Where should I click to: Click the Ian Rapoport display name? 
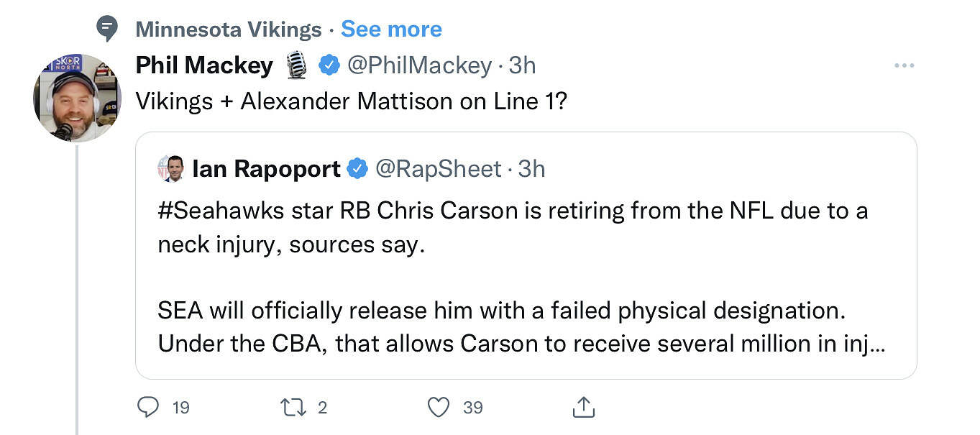pyautogui.click(x=266, y=169)
